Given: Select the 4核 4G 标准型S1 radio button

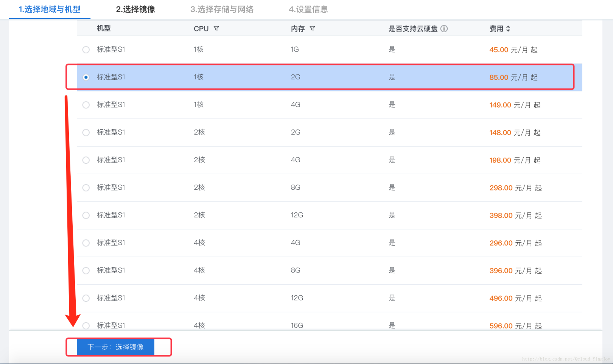Looking at the screenshot, I should pos(86,243).
